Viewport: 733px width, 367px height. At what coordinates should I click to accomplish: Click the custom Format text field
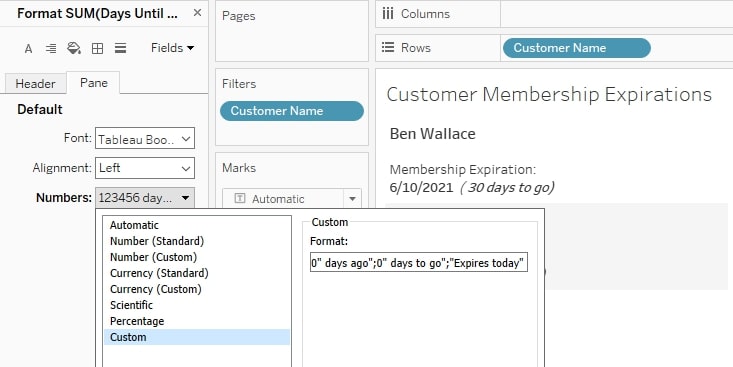tap(419, 263)
